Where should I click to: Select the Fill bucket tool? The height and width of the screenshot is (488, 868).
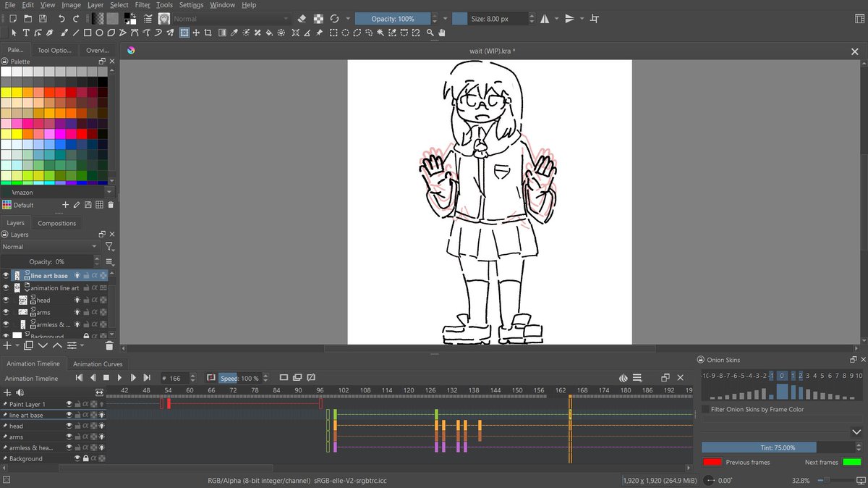pos(268,33)
